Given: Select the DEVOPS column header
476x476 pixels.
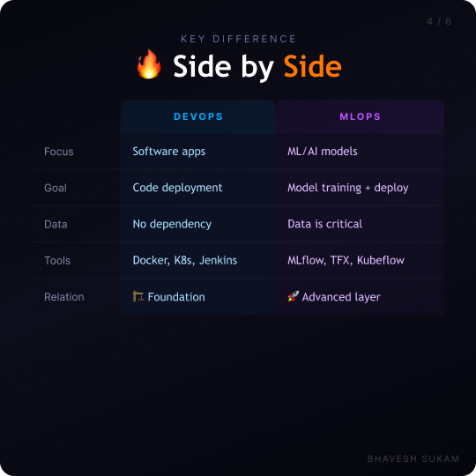Looking at the screenshot, I should pyautogui.click(x=198, y=116).
